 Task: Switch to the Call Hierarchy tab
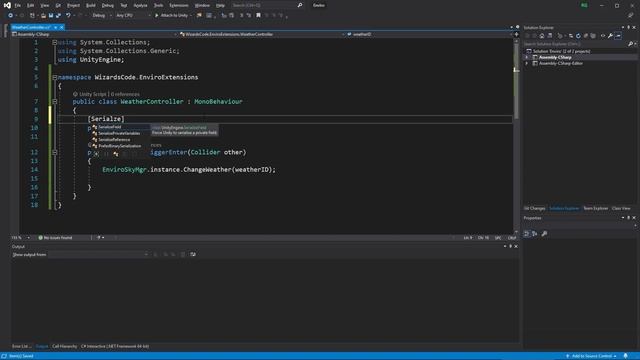[x=64, y=347]
